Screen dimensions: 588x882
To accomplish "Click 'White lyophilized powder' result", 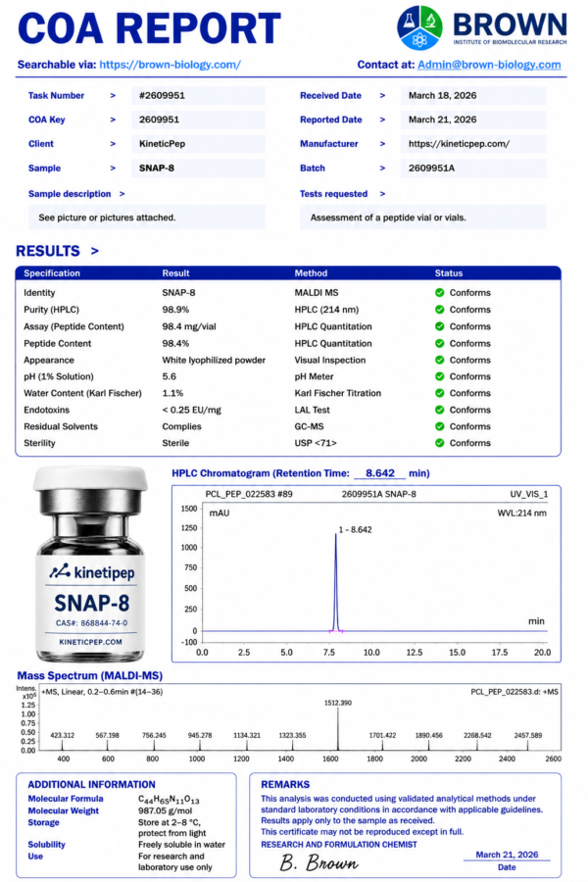I will [214, 360].
